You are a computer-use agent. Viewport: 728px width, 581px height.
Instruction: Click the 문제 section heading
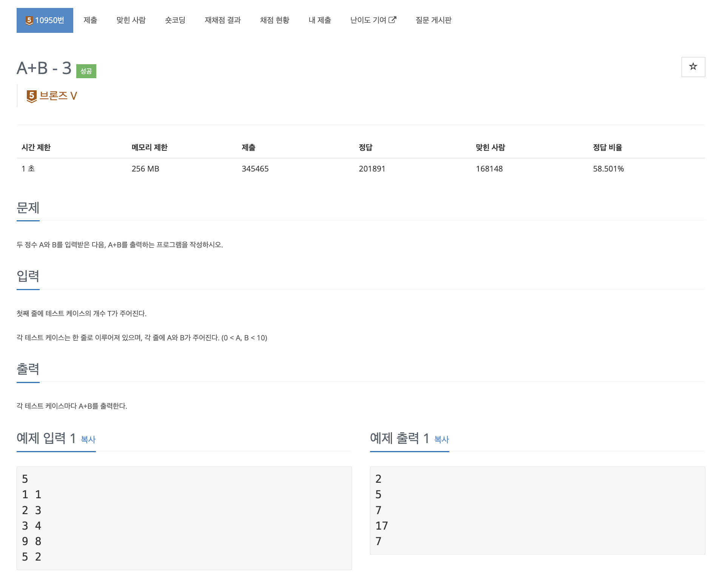[x=28, y=208]
